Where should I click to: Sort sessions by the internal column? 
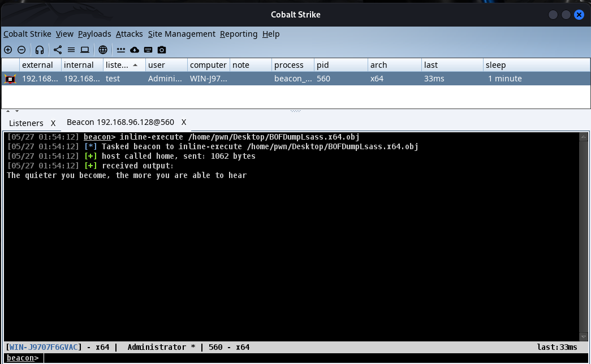pyautogui.click(x=83, y=65)
